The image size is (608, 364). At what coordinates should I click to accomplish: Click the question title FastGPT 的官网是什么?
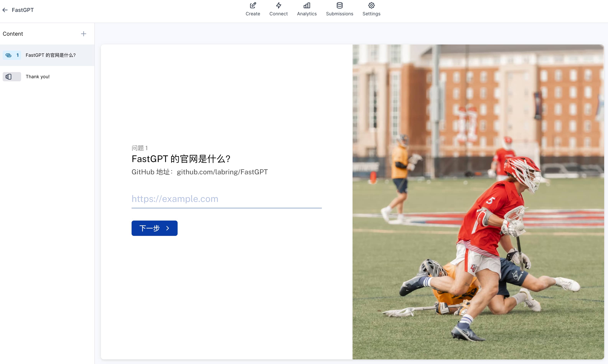click(181, 159)
